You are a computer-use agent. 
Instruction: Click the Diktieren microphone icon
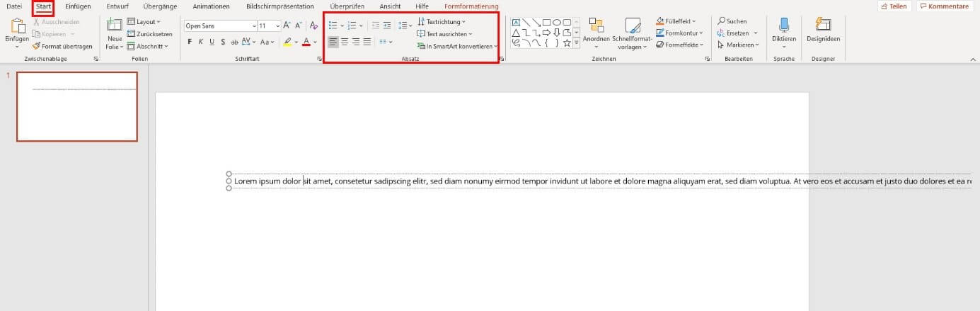(784, 33)
